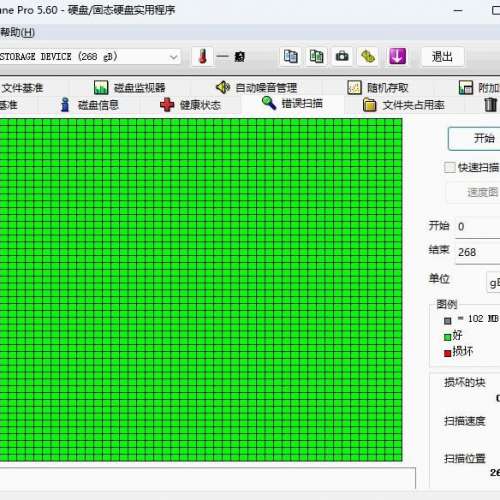The image size is (500, 500).
Task: Click the copy screenshot to clipboard icon
Action: click(x=316, y=56)
